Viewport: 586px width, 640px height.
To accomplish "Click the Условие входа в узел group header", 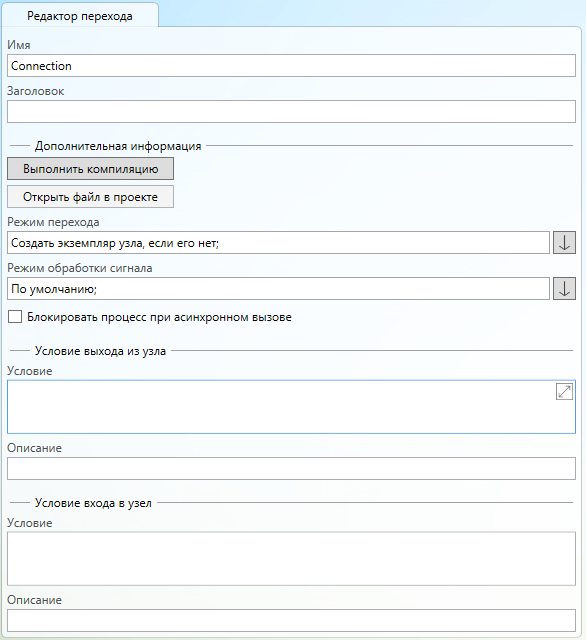I will (93, 503).
